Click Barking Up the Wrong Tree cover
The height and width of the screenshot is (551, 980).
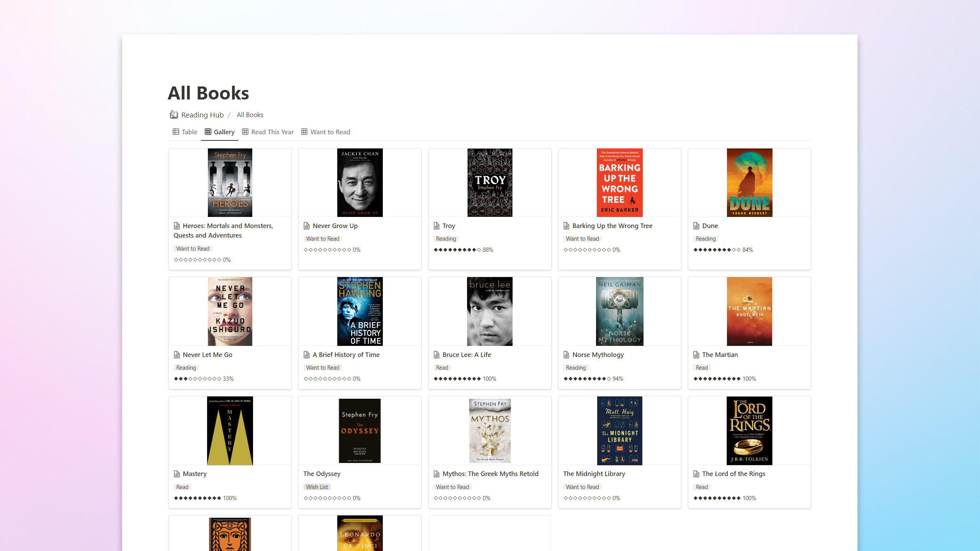tap(620, 183)
